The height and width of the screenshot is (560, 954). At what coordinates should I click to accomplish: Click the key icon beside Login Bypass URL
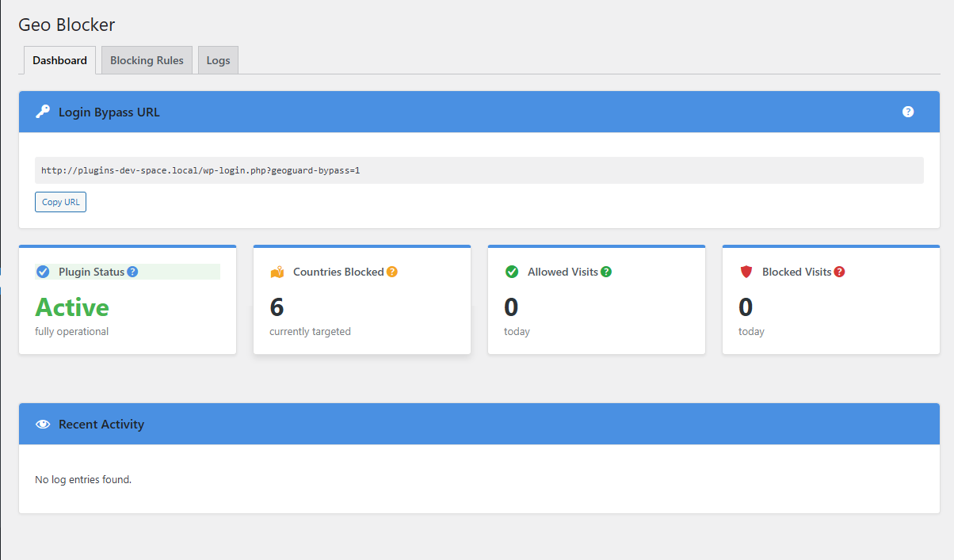[43, 112]
